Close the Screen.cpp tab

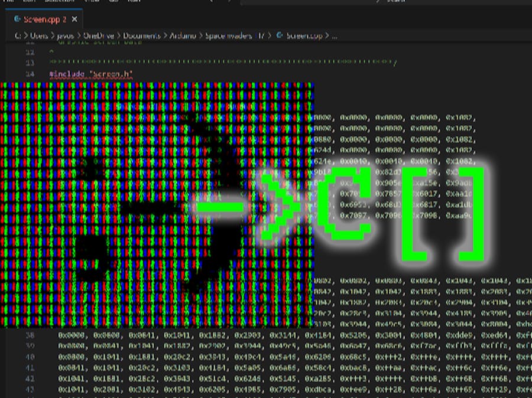74,19
